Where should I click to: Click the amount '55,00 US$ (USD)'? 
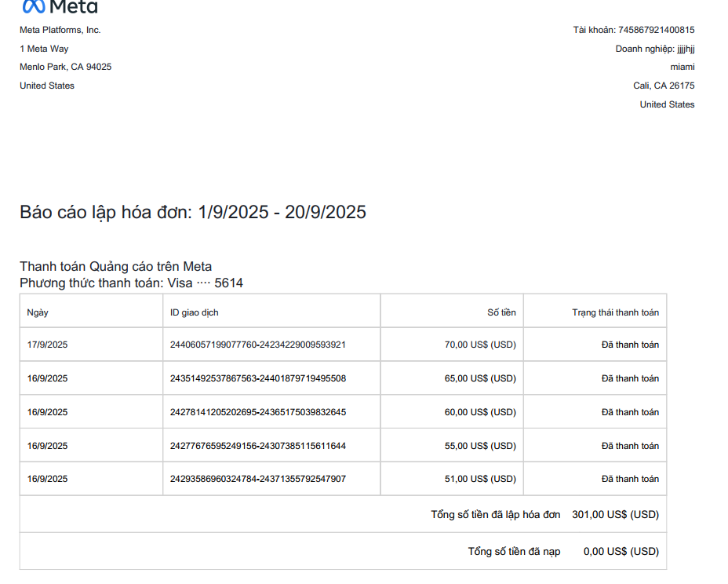pyautogui.click(x=481, y=446)
